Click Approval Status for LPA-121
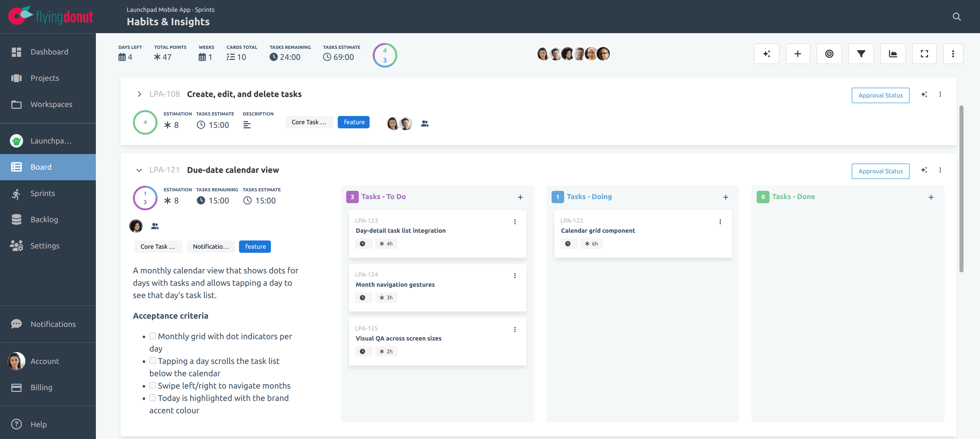The height and width of the screenshot is (439, 980). point(880,171)
